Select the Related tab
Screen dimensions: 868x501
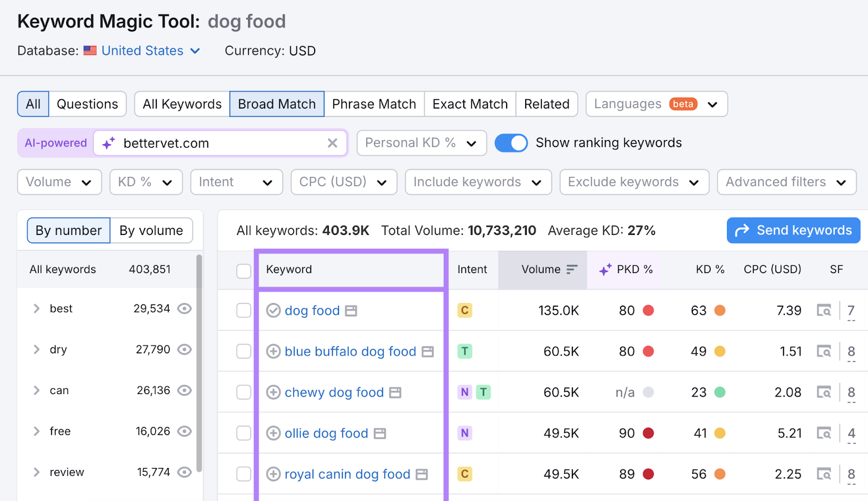[547, 104]
